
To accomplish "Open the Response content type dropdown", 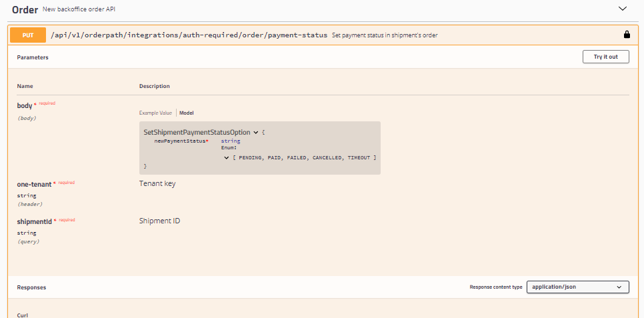I will [577, 287].
